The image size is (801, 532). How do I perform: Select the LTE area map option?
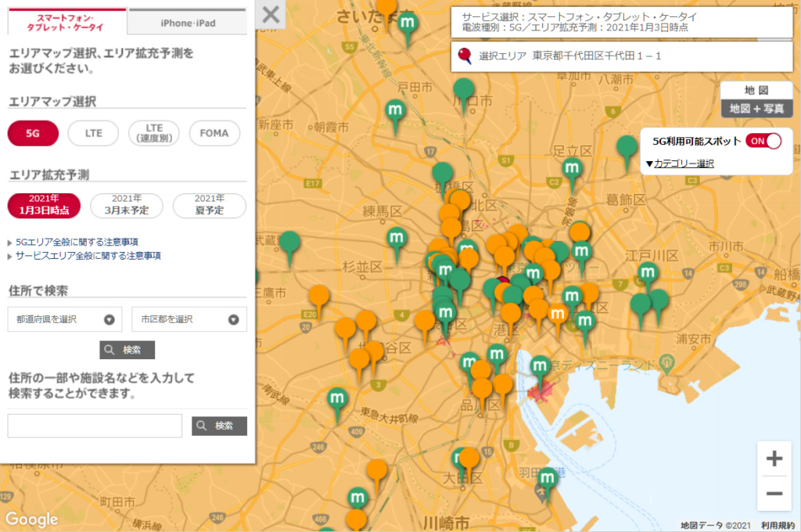point(94,133)
